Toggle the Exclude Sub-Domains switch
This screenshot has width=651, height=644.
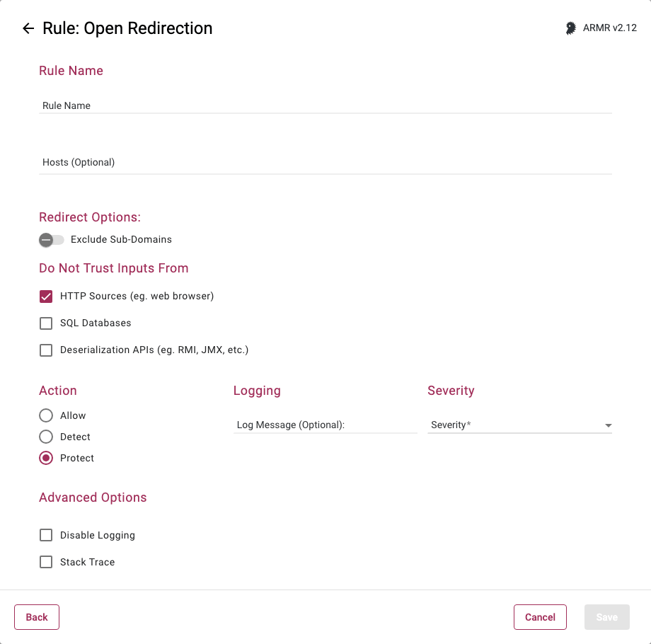click(x=51, y=240)
